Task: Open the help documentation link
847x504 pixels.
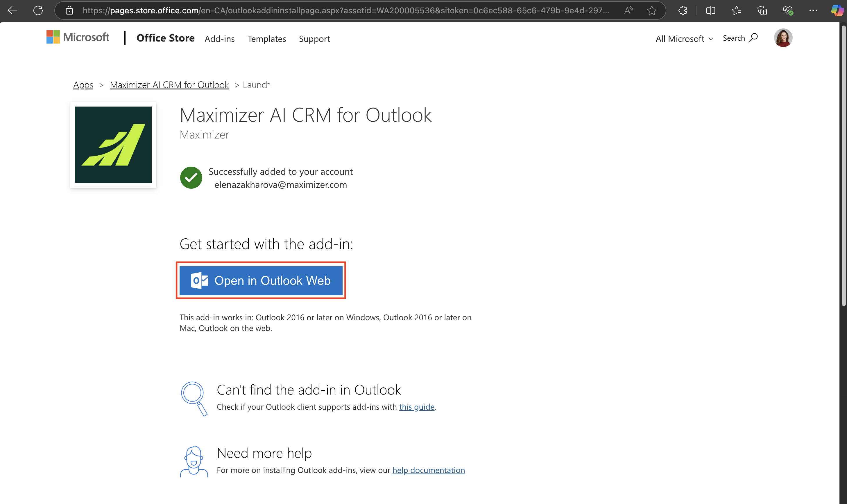Action: click(429, 470)
